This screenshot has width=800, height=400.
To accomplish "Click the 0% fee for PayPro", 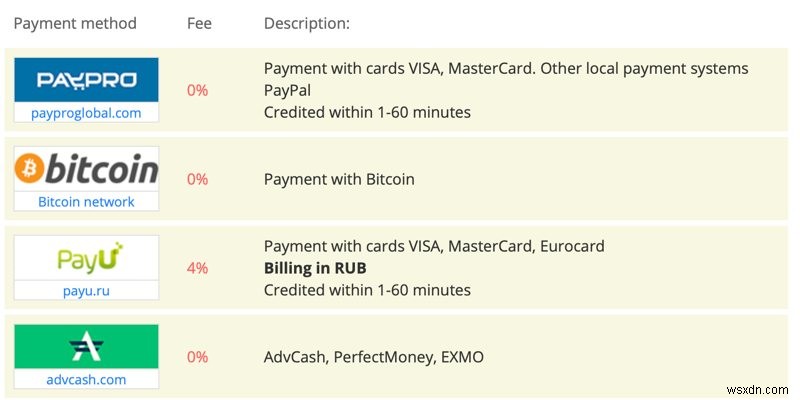I will click(197, 90).
